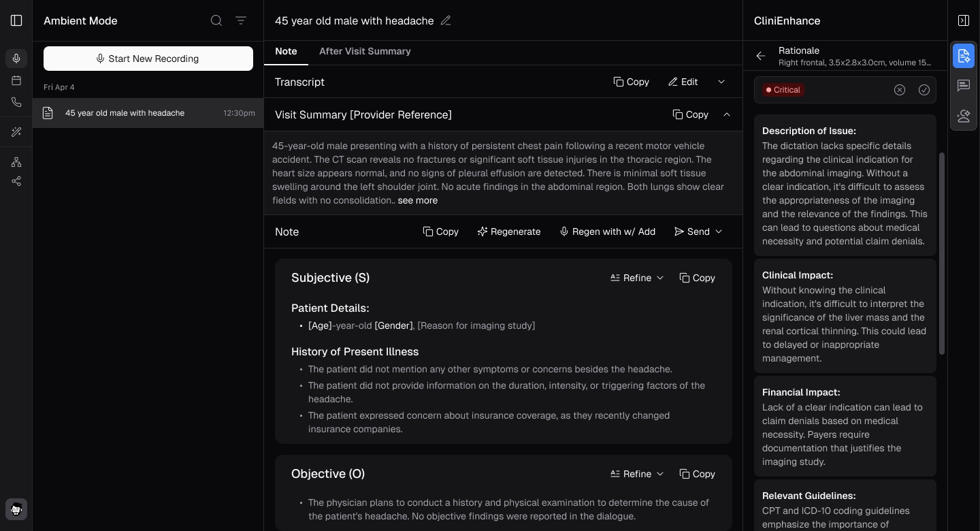Click the [Age] placeholder in Patient Details
This screenshot has height=531, width=980.
point(320,325)
